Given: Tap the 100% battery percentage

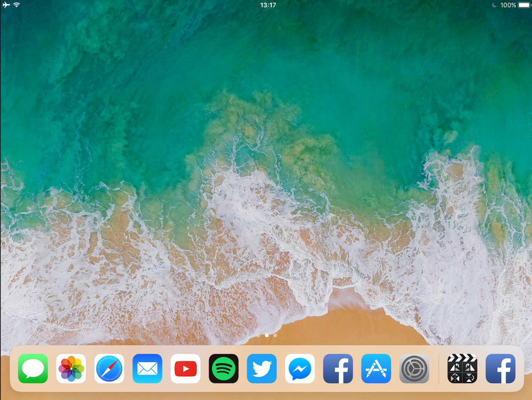Looking at the screenshot, I should [508, 5].
